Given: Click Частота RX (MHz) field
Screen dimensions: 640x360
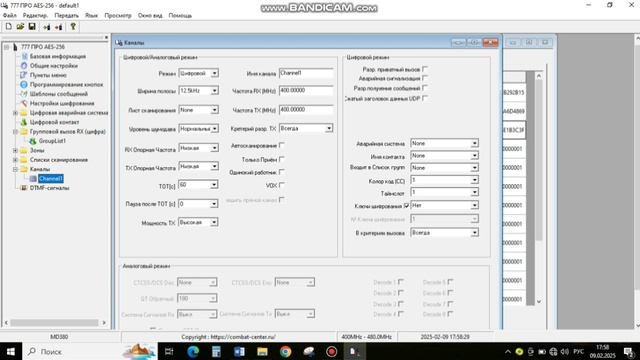Looking at the screenshot, I should pos(306,91).
